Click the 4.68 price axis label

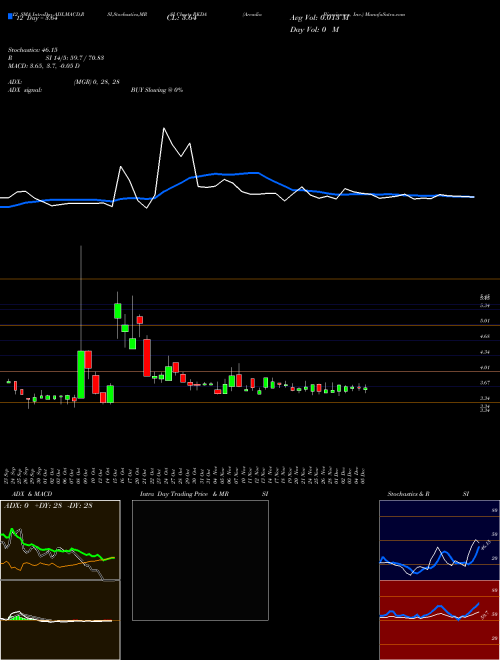click(485, 336)
